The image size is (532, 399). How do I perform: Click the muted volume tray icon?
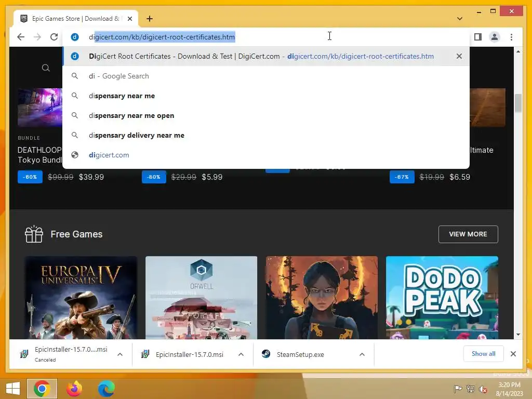(483, 389)
